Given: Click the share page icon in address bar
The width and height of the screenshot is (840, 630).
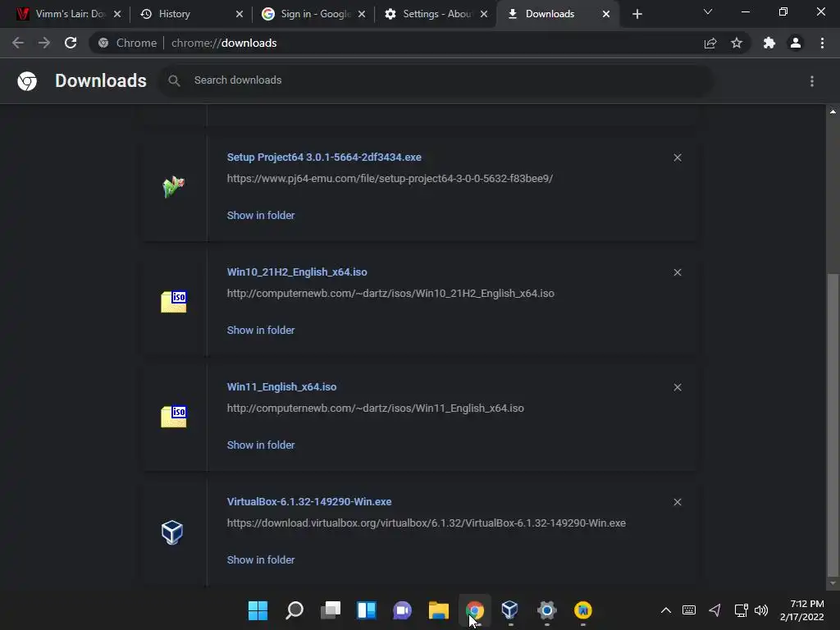Looking at the screenshot, I should tap(710, 43).
